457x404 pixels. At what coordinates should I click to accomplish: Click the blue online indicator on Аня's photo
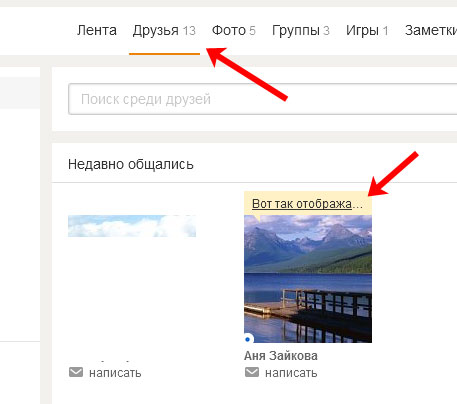point(247,339)
